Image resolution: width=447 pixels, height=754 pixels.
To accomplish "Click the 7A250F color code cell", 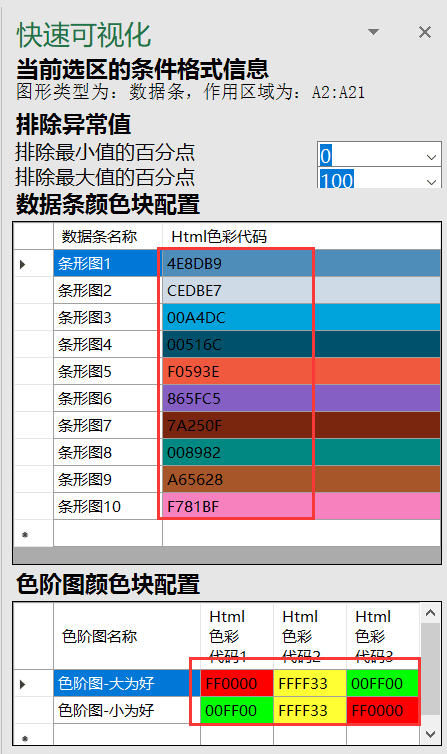I will click(x=301, y=425).
